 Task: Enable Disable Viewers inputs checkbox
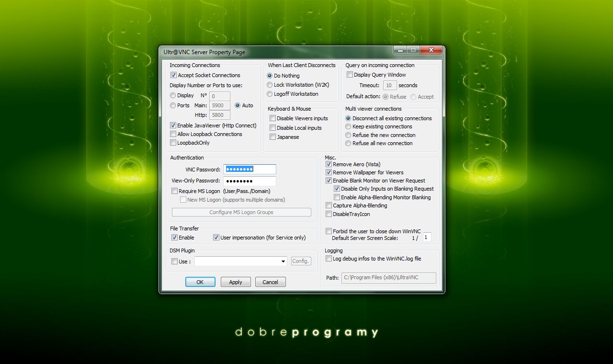coord(272,118)
